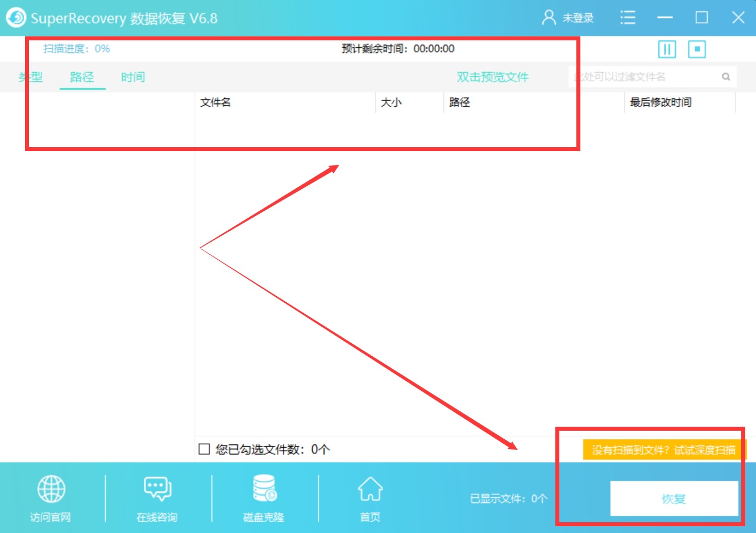Screen dimensions: 756x533
Task: Click the 扫描进度: 0% status text
Action: click(x=77, y=49)
